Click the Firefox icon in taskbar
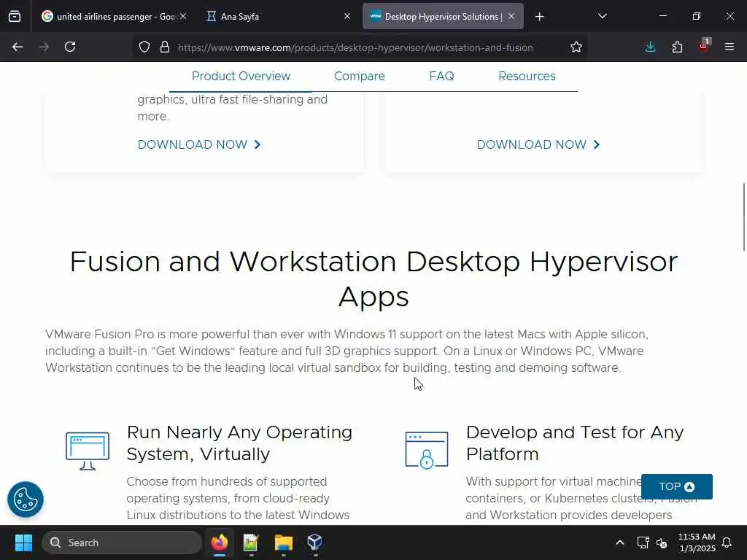This screenshot has width=747, height=560. coord(220,542)
